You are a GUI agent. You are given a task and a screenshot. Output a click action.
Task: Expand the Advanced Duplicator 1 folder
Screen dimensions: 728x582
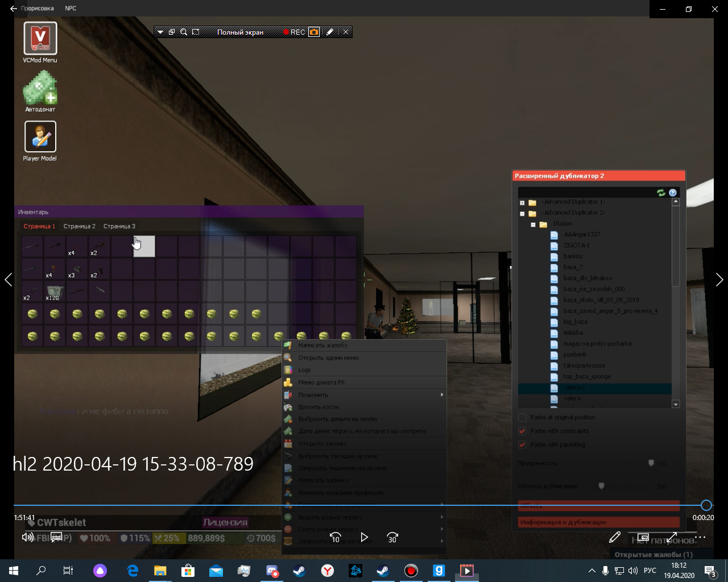click(x=522, y=202)
